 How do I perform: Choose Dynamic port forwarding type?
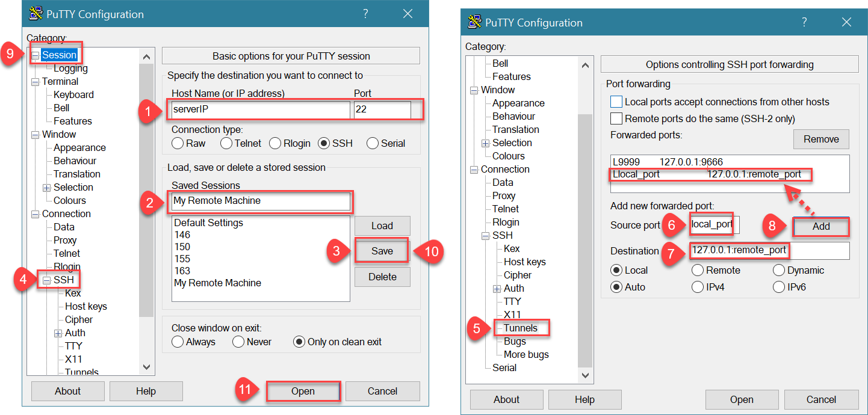[779, 270]
